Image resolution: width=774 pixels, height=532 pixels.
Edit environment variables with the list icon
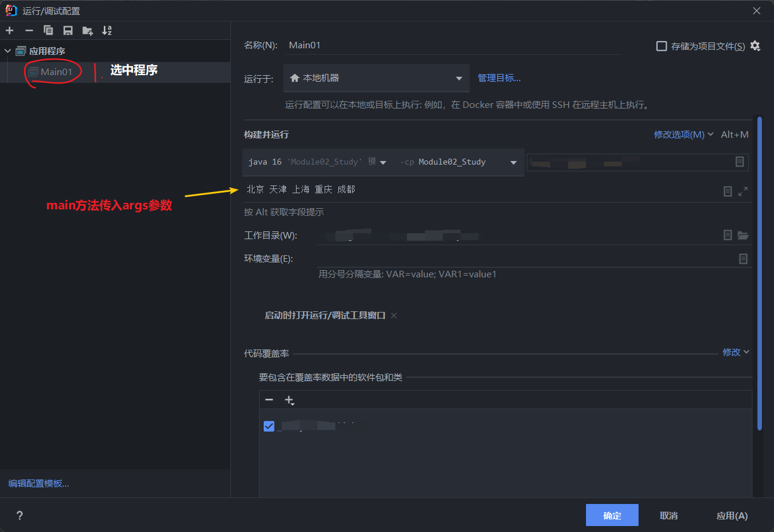pos(743,259)
